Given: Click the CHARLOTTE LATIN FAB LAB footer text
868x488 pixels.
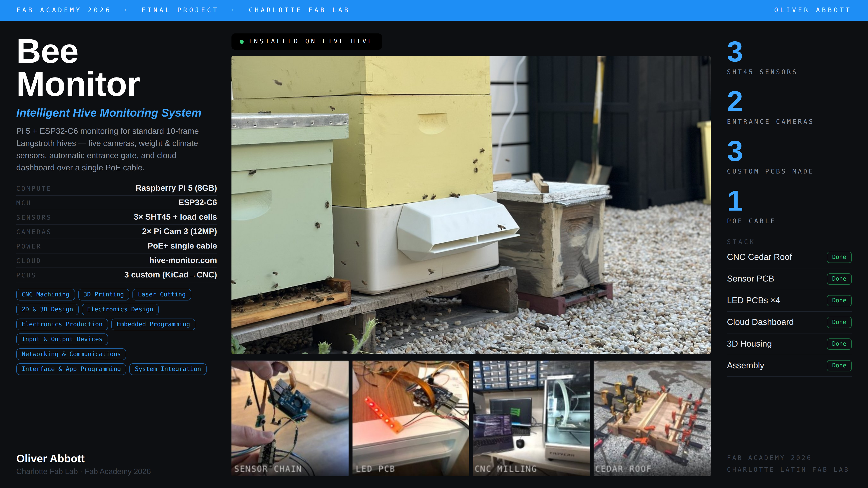Looking at the screenshot, I should pos(788,469).
